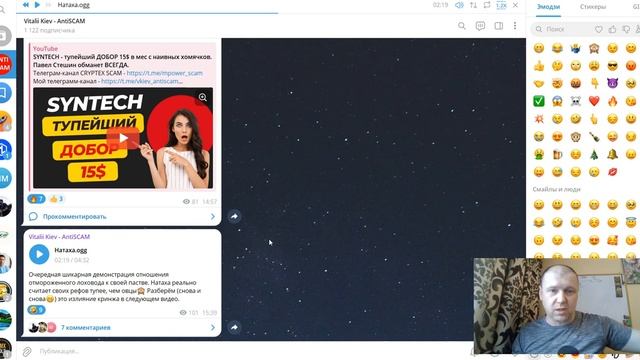640x360 pixels.
Task: Insert the Christmas tree emoji
Action: point(594,154)
